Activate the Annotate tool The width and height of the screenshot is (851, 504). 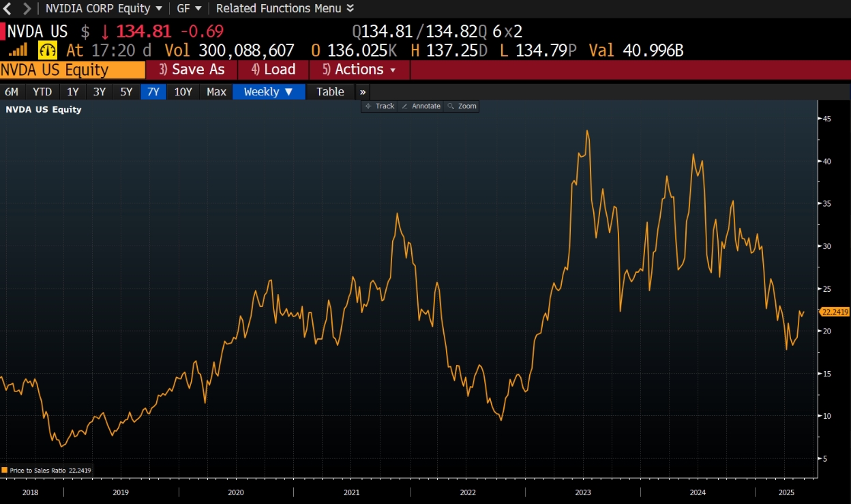tap(421, 106)
